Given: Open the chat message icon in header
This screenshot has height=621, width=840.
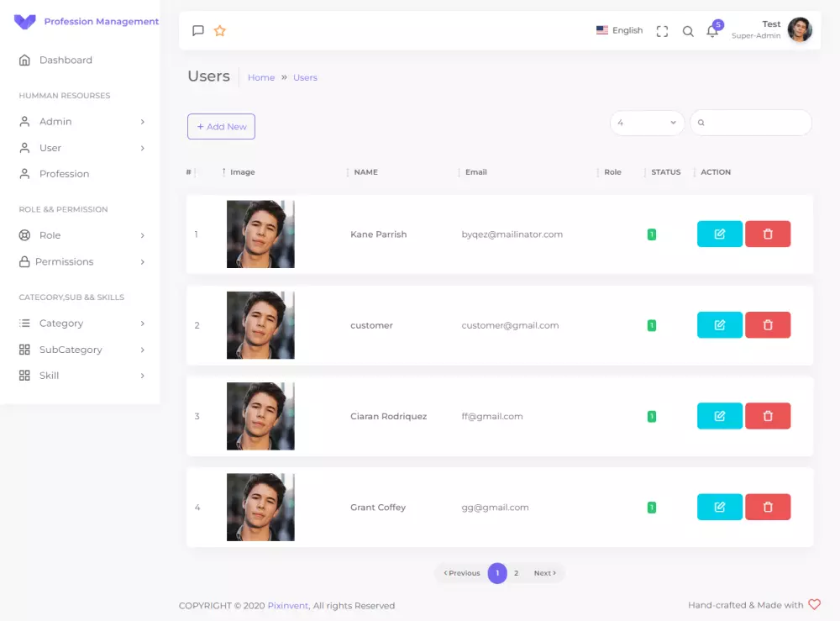Looking at the screenshot, I should pyautogui.click(x=197, y=30).
